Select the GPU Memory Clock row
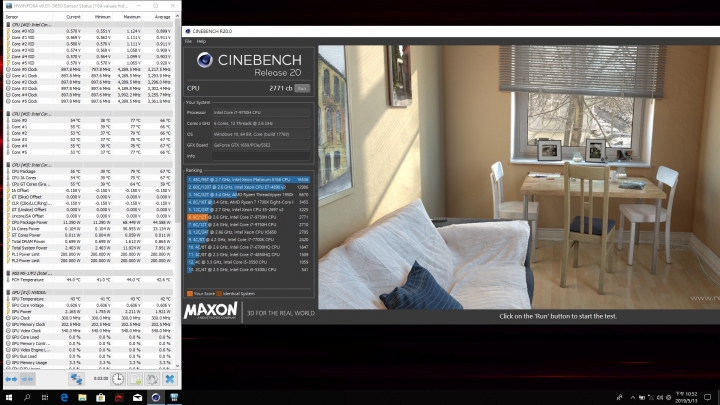The image size is (720, 405). [89, 324]
